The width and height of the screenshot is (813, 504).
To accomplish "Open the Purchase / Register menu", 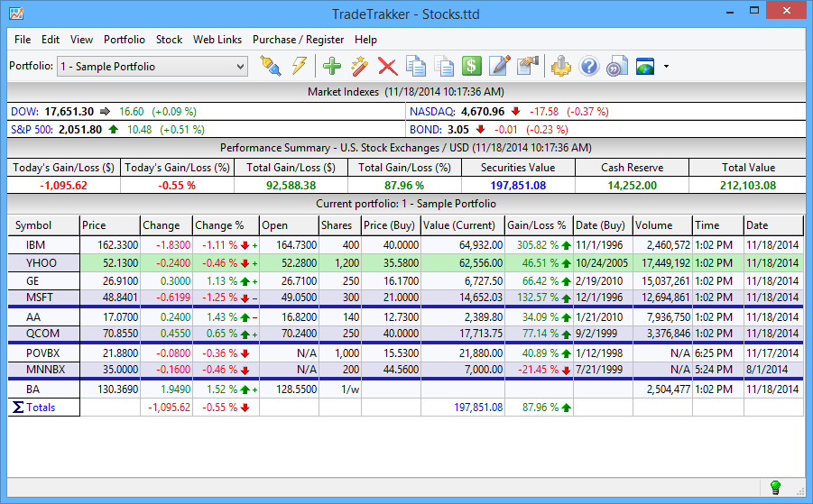I will coord(298,40).
